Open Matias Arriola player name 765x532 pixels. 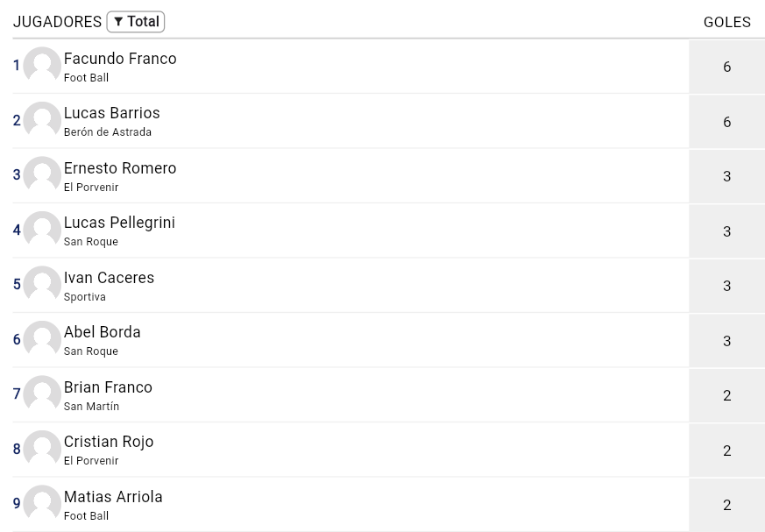tap(113, 497)
